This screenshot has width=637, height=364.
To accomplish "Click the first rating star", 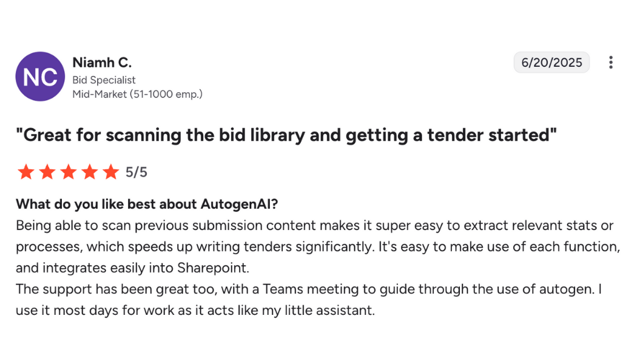I will point(26,172).
